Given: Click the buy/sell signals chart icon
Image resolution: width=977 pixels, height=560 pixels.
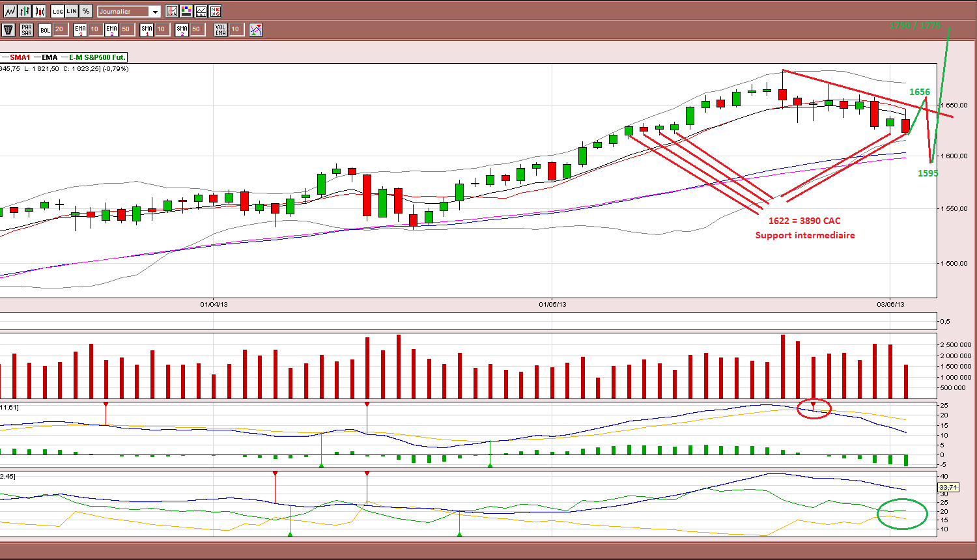Looking at the screenshot, I should [x=256, y=29].
